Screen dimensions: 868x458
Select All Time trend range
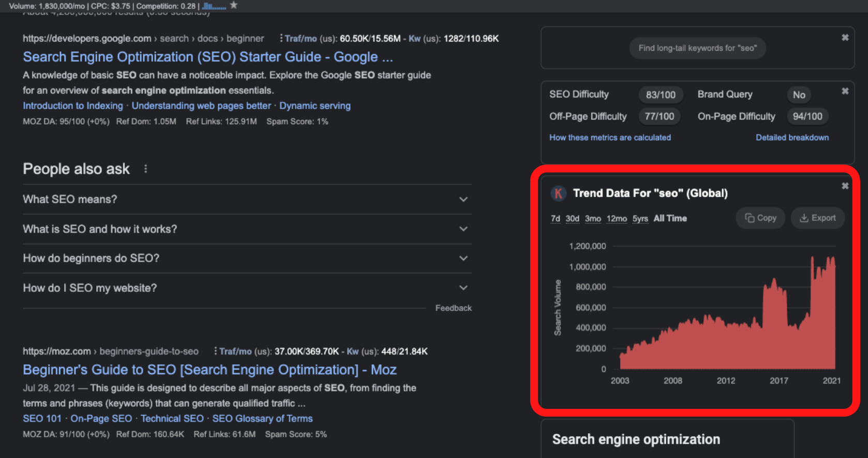670,218
